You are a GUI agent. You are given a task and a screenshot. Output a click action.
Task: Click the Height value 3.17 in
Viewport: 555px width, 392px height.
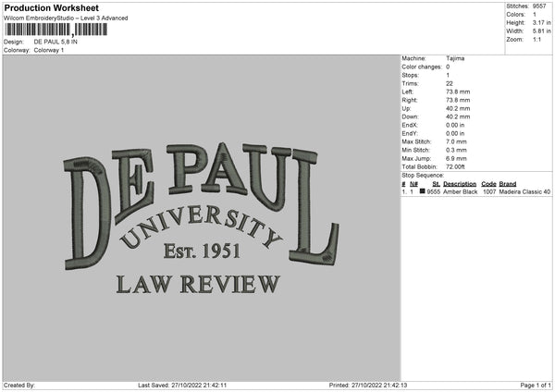[x=541, y=22]
